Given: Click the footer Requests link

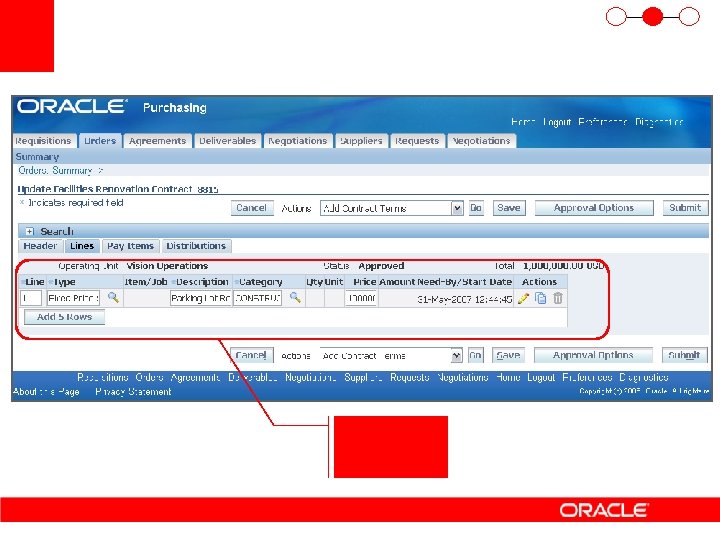Looking at the screenshot, I should (410, 377).
